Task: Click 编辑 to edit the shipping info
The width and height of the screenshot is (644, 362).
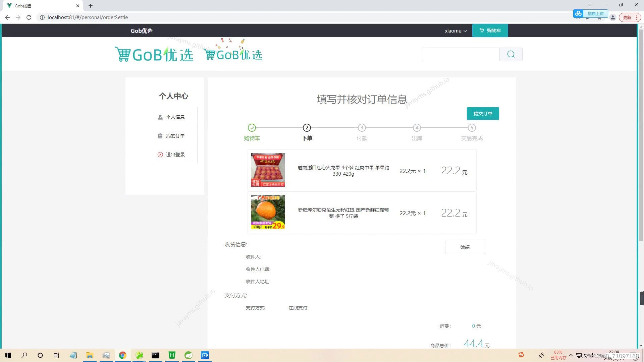Action: click(x=465, y=247)
